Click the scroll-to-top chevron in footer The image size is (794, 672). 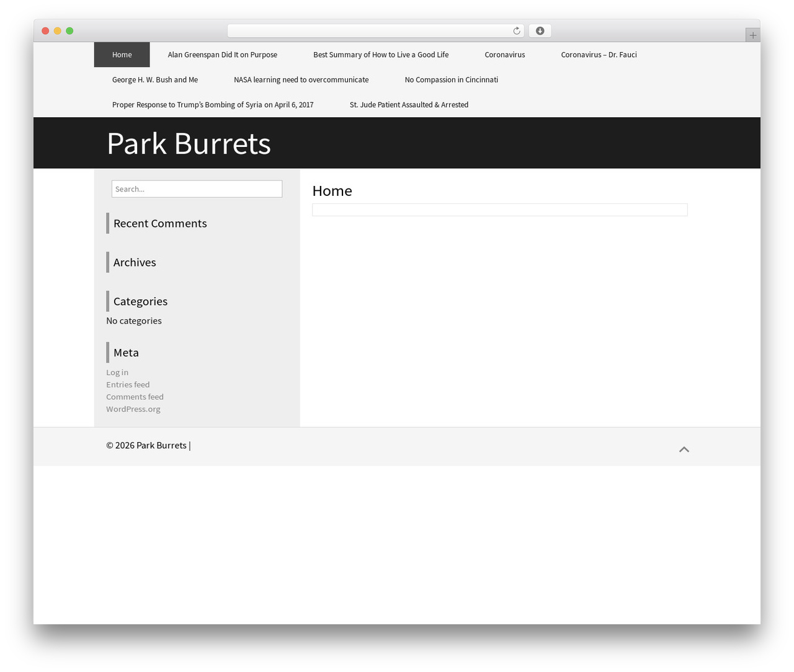684,449
